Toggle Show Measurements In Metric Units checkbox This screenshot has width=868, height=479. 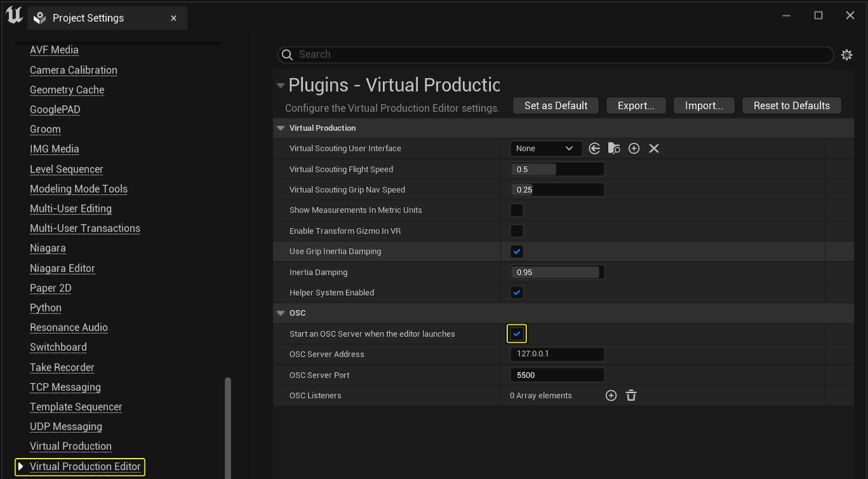click(x=517, y=210)
